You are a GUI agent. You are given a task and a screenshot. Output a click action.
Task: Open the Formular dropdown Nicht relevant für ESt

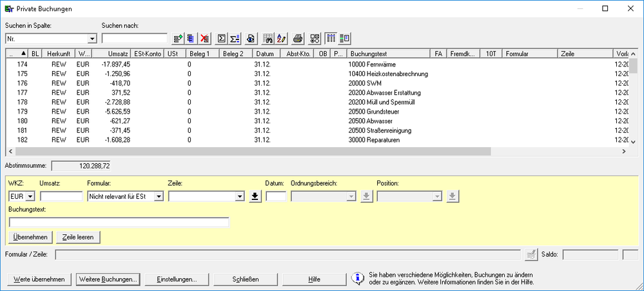(x=159, y=196)
